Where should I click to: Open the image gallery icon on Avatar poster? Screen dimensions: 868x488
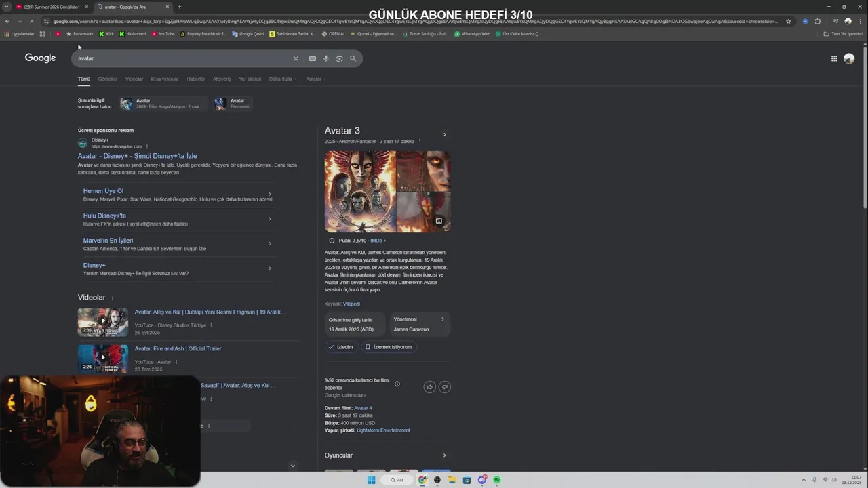tap(439, 221)
